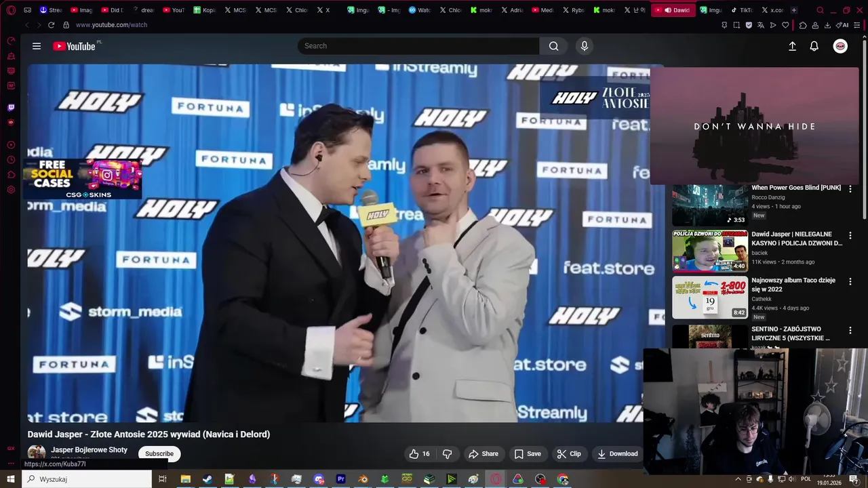This screenshot has width=868, height=488.
Task: Show hidden system tray icons chevron
Action: pyautogui.click(x=738, y=479)
